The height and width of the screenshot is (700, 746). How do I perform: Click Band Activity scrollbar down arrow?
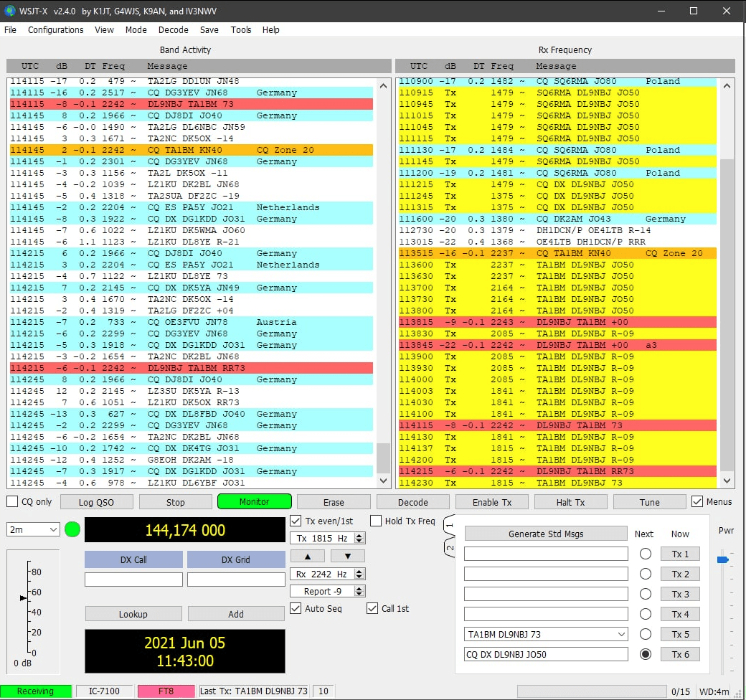pos(384,481)
